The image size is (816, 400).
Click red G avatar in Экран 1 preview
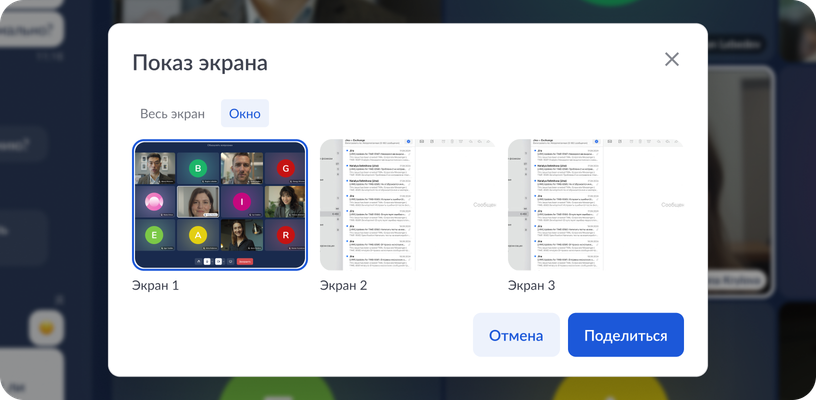pyautogui.click(x=285, y=168)
